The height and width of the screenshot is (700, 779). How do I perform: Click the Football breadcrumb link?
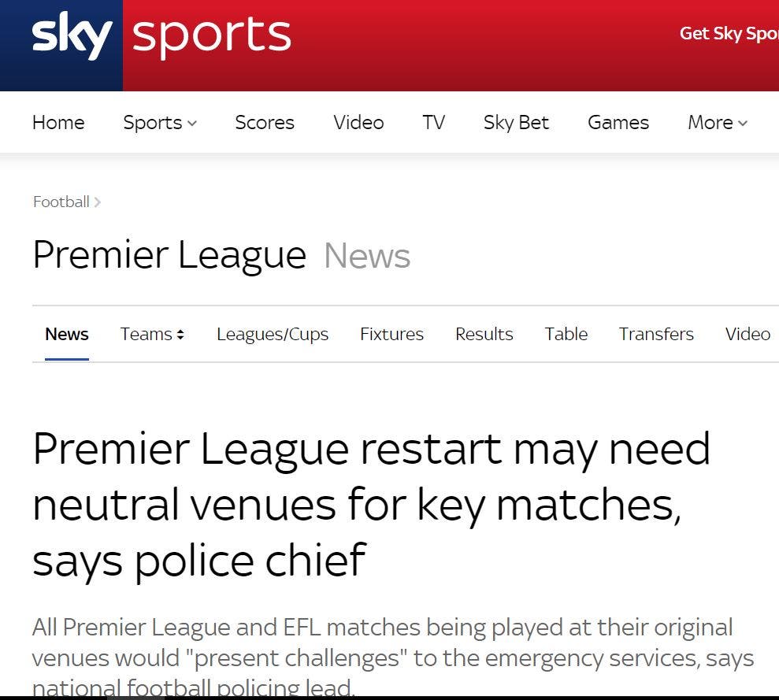(61, 202)
